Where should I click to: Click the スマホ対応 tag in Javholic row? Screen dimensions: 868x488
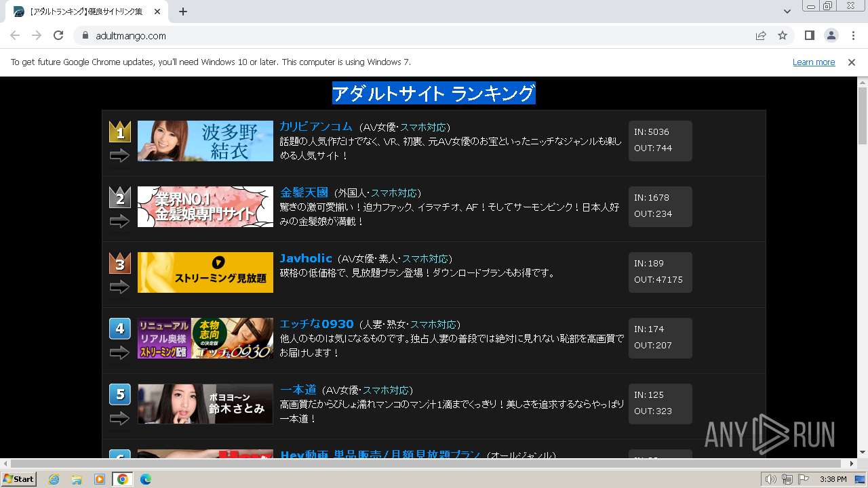(x=425, y=259)
